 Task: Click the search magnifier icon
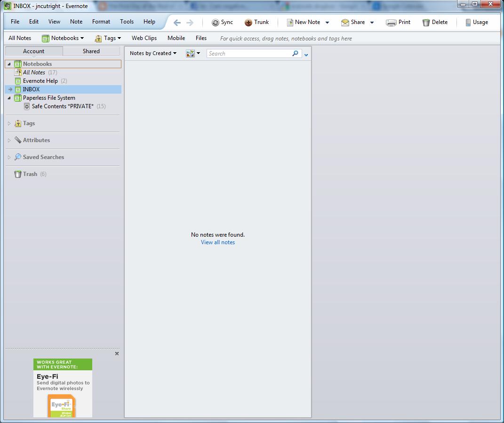point(295,53)
